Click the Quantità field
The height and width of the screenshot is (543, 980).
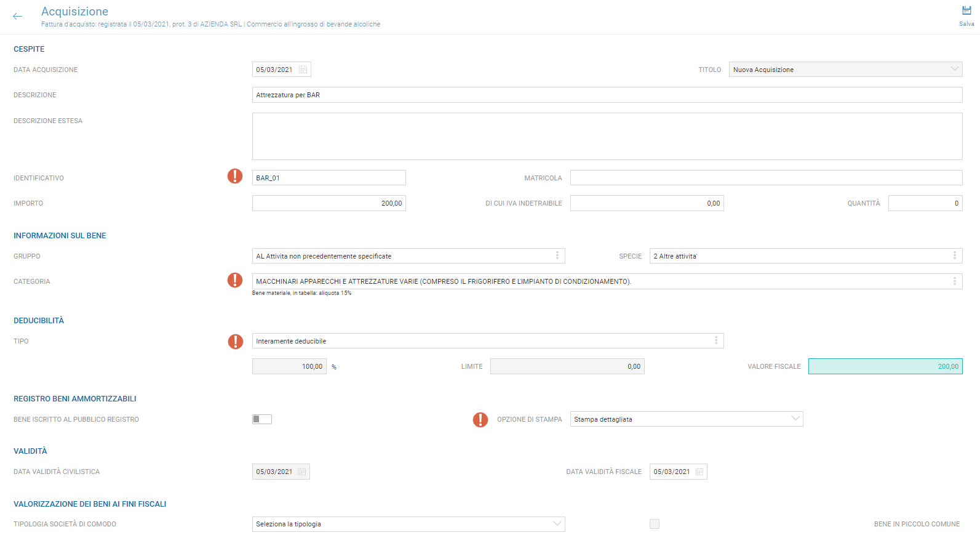[x=925, y=203]
